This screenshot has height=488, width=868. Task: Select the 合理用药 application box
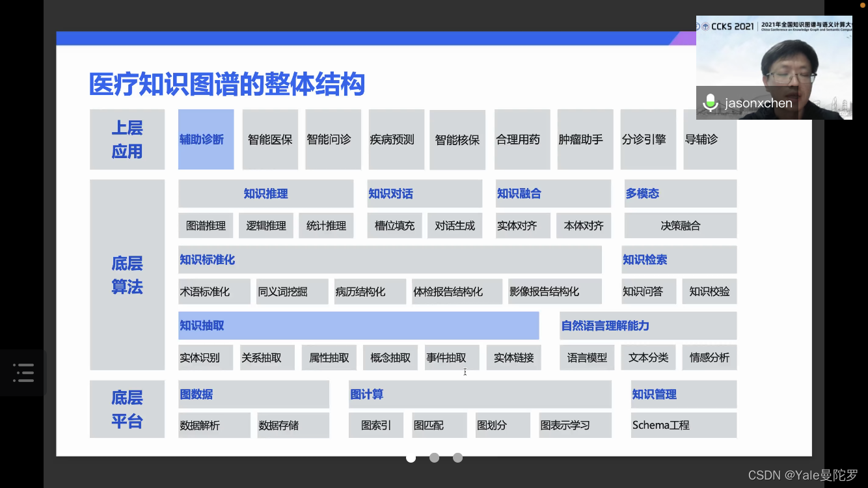point(522,139)
